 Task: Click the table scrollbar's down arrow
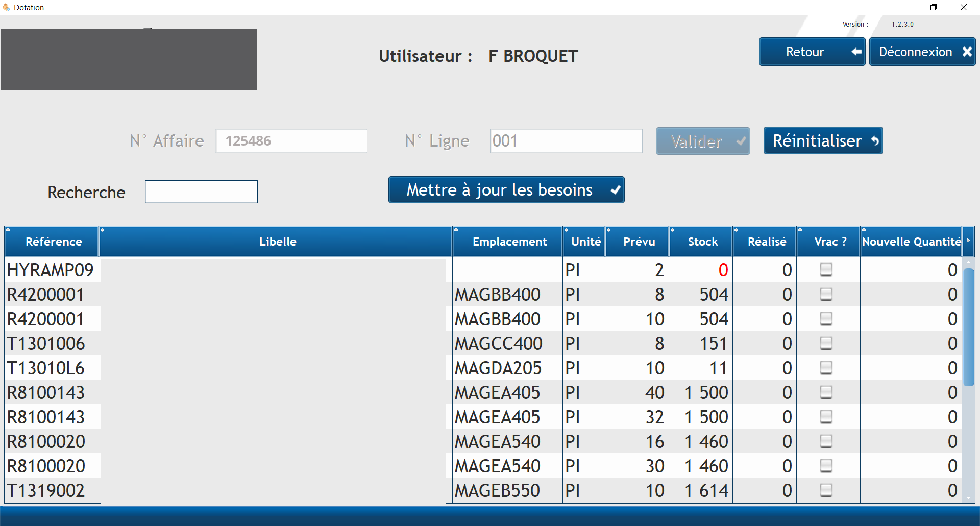click(x=968, y=498)
